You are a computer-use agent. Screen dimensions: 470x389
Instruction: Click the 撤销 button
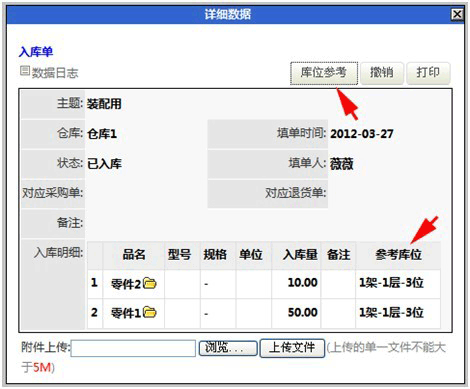pyautogui.click(x=382, y=73)
